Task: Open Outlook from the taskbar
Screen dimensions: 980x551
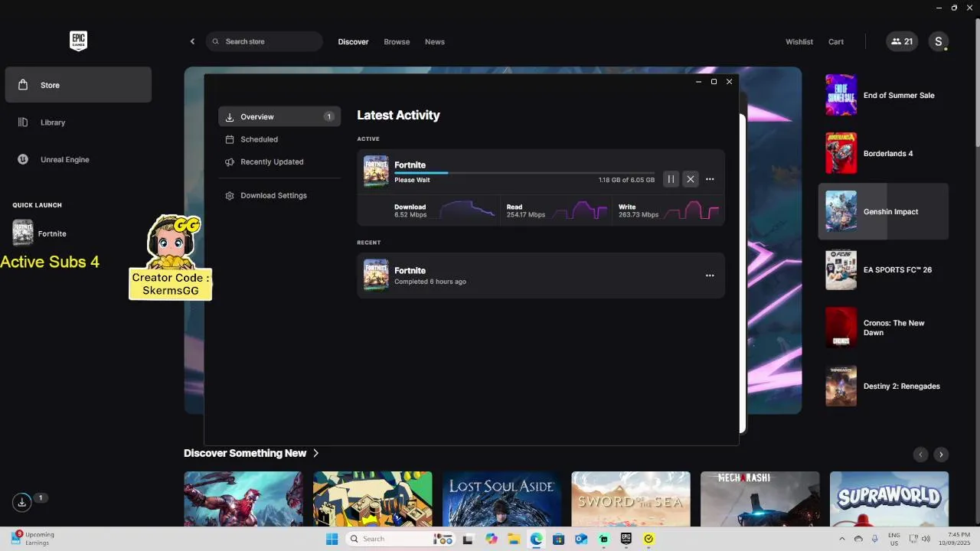Action: (581, 539)
